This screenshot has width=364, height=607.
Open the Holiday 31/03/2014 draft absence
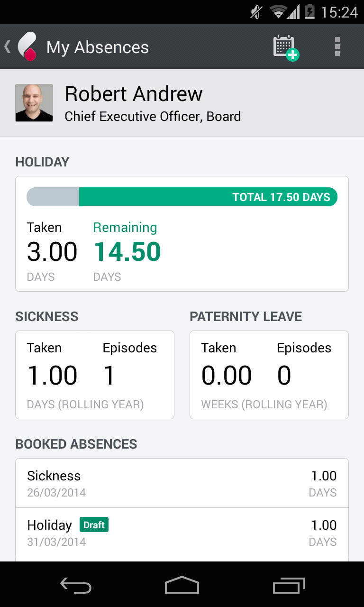pos(182,533)
